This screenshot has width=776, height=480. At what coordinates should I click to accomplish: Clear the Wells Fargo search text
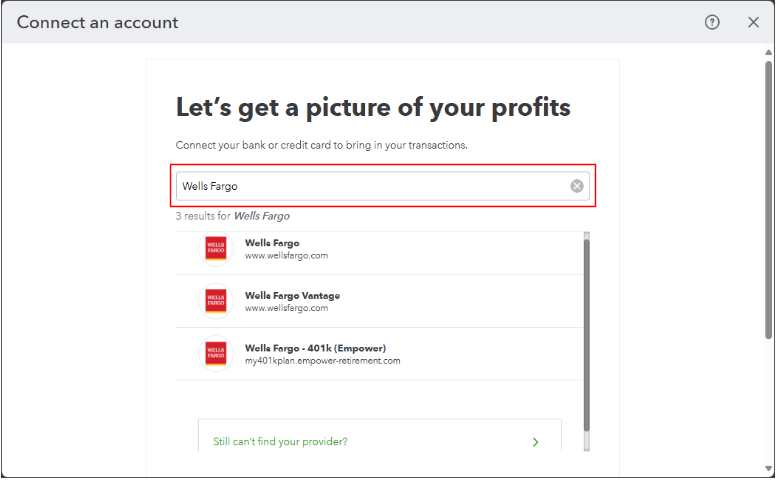click(x=577, y=186)
